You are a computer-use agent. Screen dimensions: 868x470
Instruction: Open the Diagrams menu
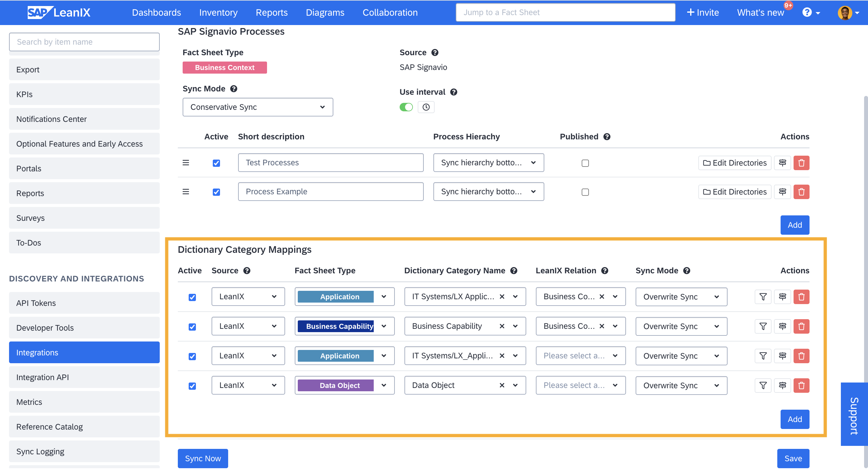click(x=325, y=12)
